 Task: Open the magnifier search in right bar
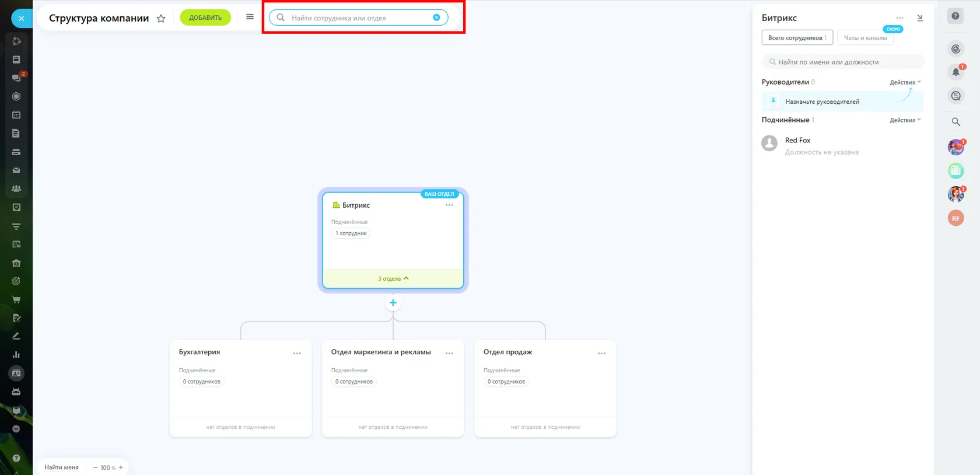pyautogui.click(x=956, y=122)
